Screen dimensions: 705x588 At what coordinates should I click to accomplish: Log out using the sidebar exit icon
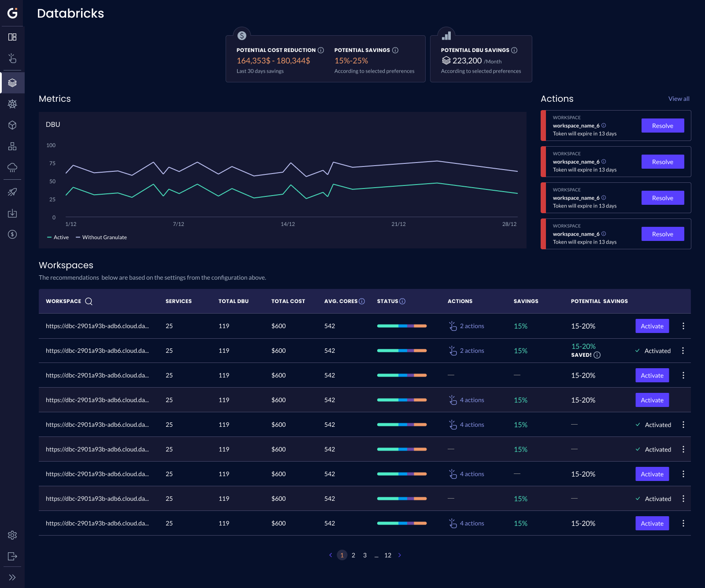[12, 556]
